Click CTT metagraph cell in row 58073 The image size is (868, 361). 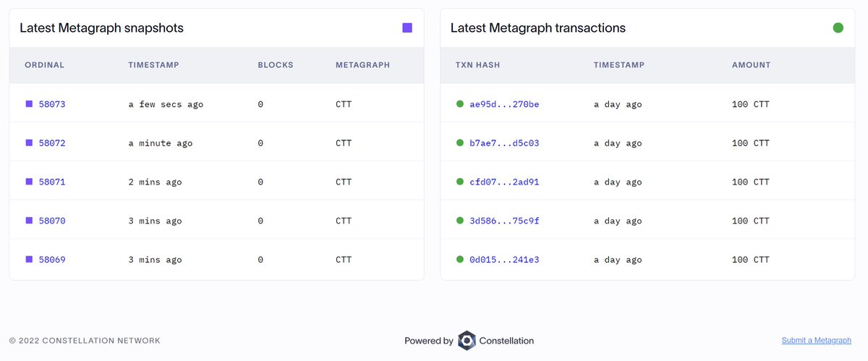click(344, 104)
